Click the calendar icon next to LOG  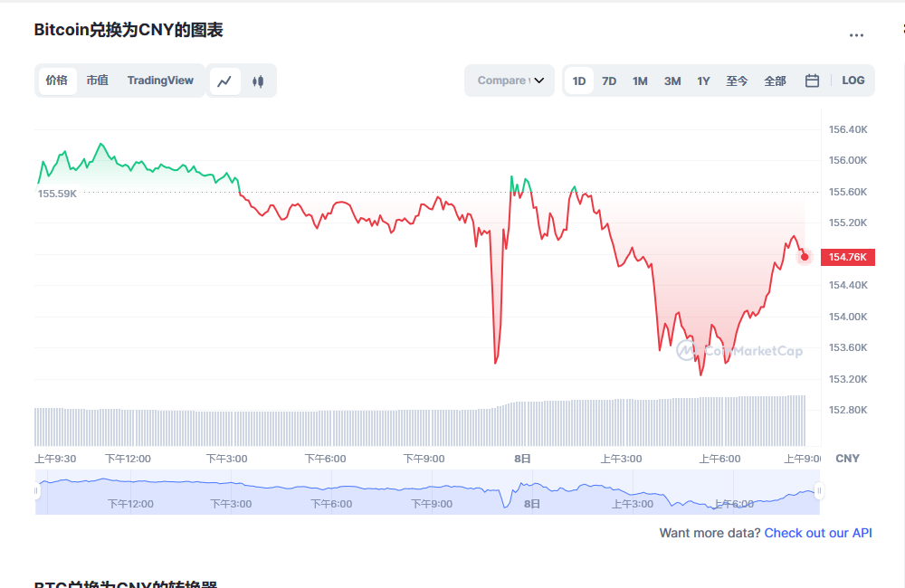click(x=812, y=81)
